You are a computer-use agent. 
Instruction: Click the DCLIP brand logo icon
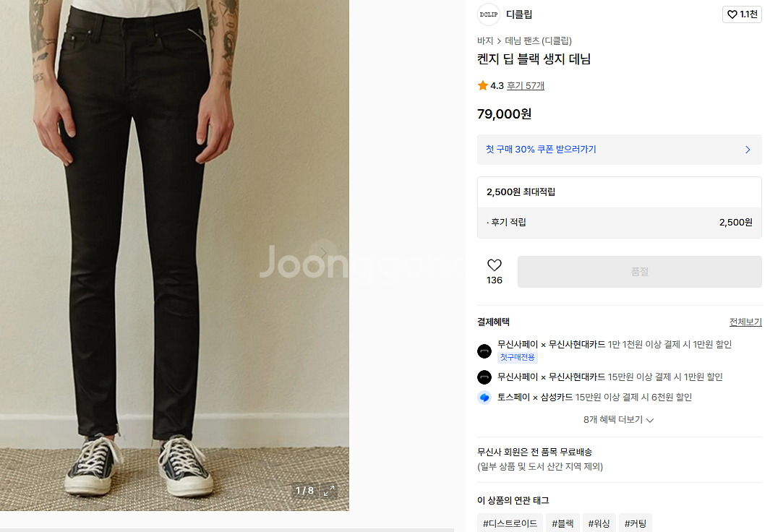point(488,14)
